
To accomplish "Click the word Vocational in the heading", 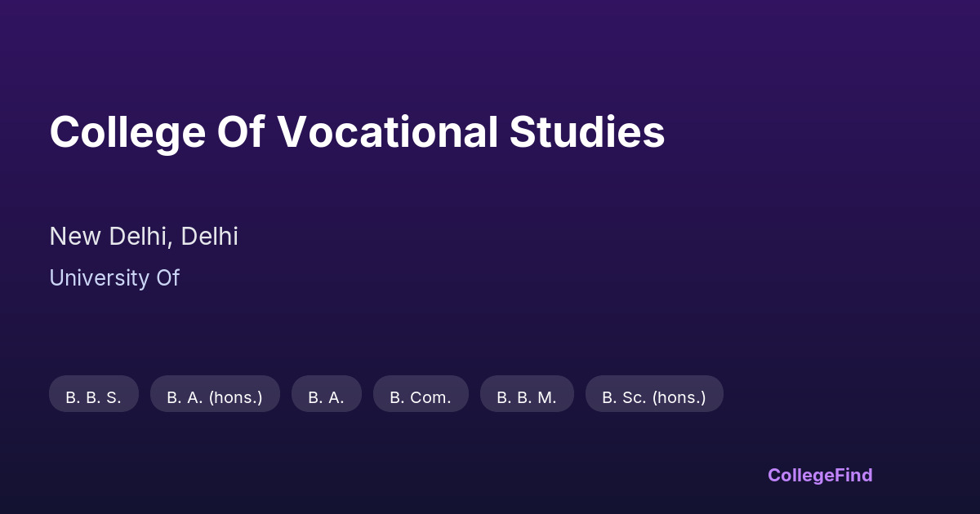I will [x=388, y=132].
